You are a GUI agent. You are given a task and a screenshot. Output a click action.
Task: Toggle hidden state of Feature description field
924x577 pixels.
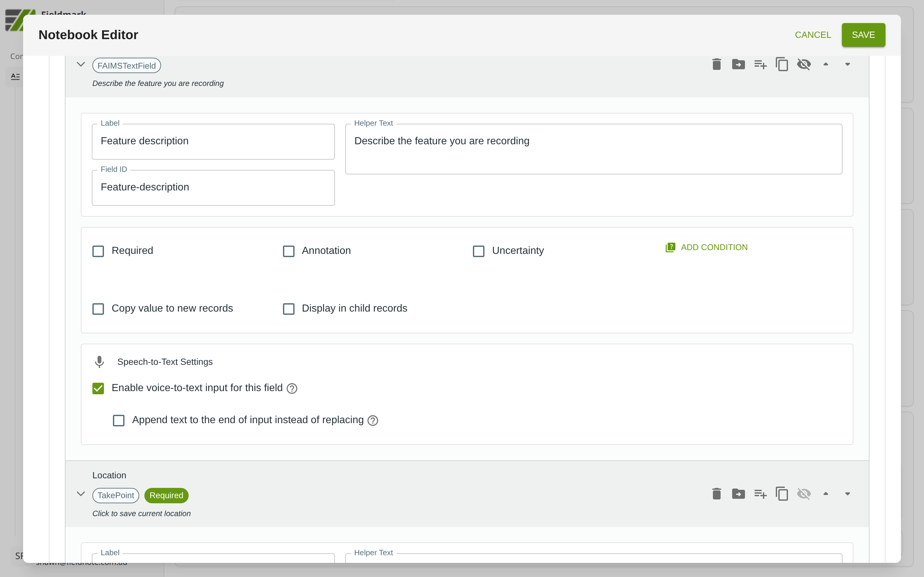pyautogui.click(x=804, y=64)
